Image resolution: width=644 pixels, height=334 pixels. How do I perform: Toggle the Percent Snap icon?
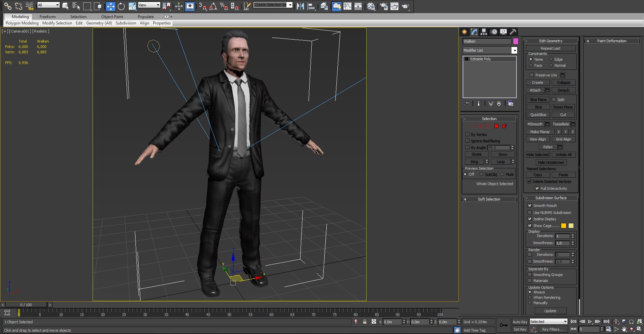click(x=224, y=6)
